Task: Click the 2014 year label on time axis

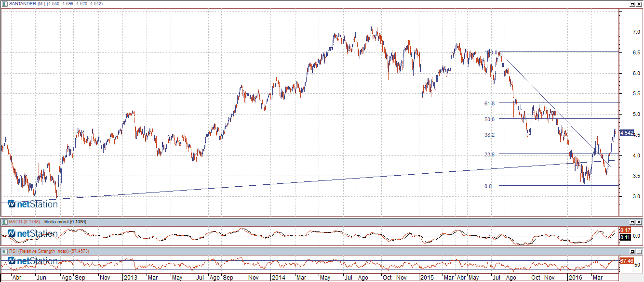Action: pyautogui.click(x=278, y=278)
